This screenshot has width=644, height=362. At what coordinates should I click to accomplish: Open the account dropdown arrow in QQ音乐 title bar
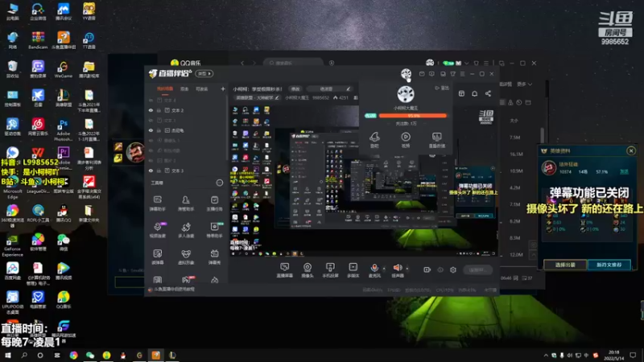(x=467, y=64)
